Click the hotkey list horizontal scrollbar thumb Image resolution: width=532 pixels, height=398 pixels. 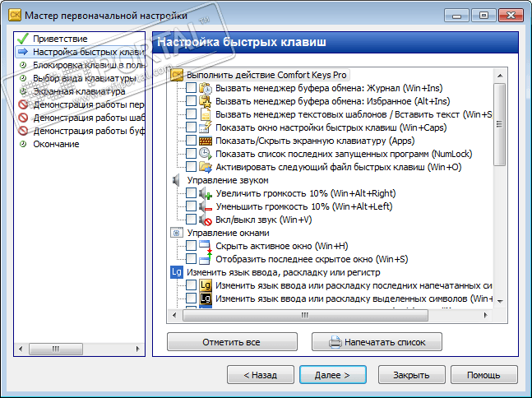[305, 315]
